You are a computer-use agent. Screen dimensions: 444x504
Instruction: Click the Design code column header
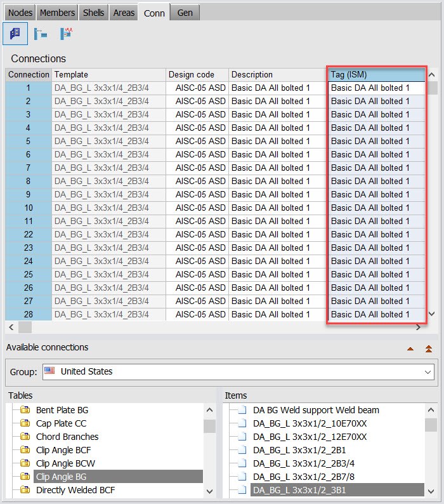click(197, 74)
